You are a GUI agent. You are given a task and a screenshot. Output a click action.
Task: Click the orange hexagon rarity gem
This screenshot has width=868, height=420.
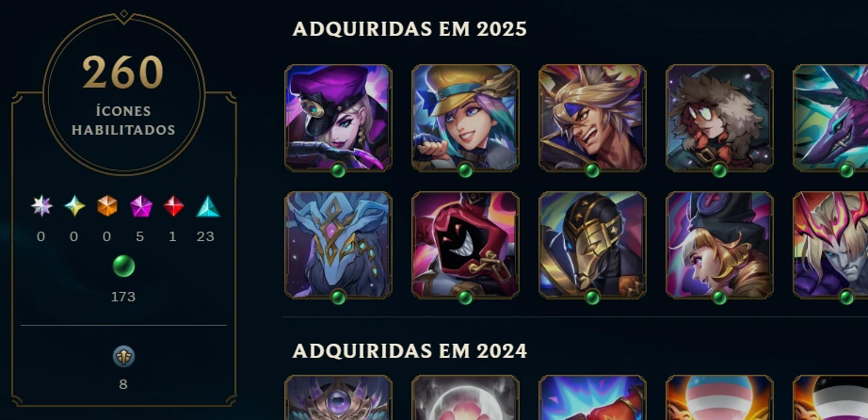coord(106,206)
